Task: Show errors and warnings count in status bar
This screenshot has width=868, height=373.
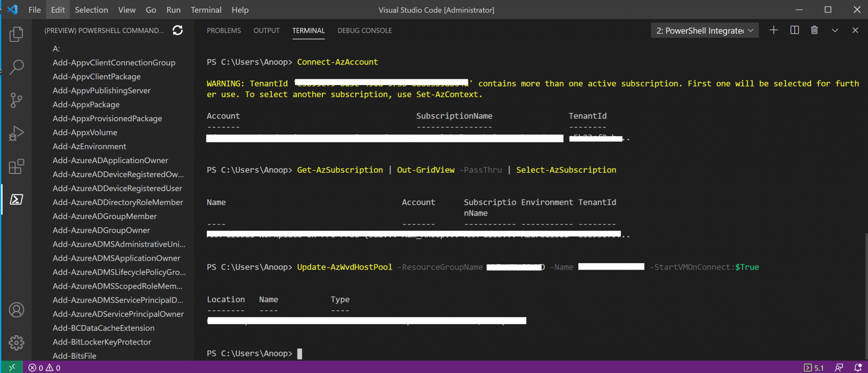Action: click(45, 367)
